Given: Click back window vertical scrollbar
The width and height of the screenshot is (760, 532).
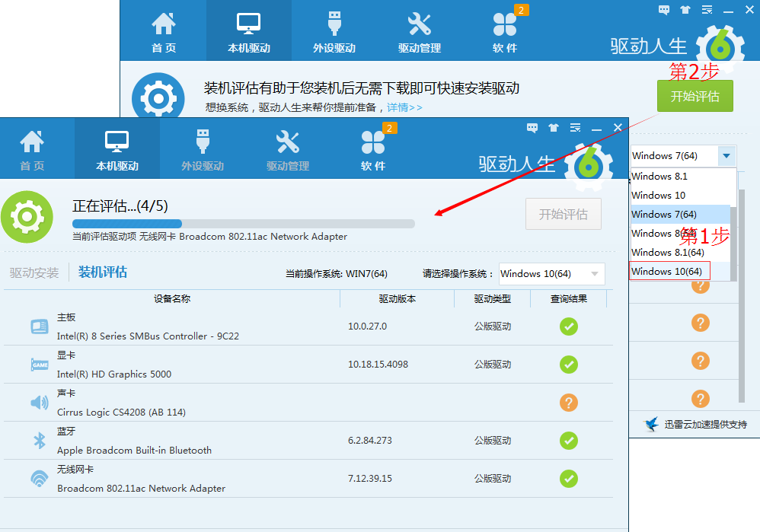Looking at the screenshot, I should point(742,295).
